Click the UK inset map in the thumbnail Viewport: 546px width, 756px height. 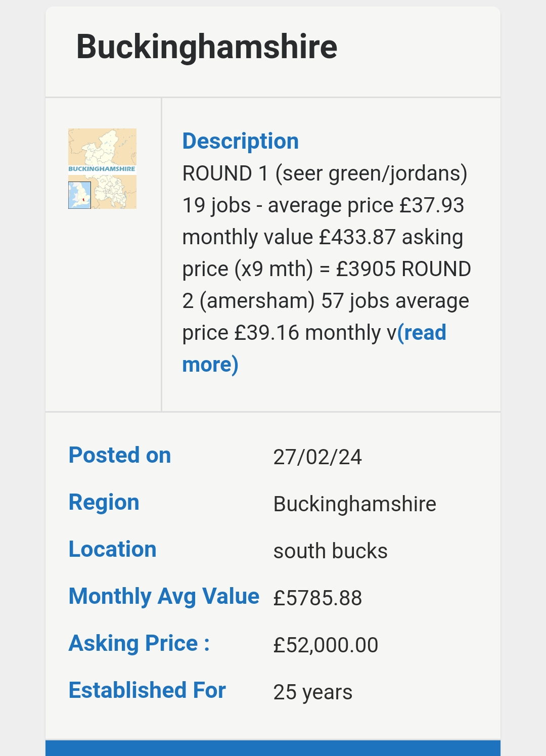pyautogui.click(x=79, y=195)
